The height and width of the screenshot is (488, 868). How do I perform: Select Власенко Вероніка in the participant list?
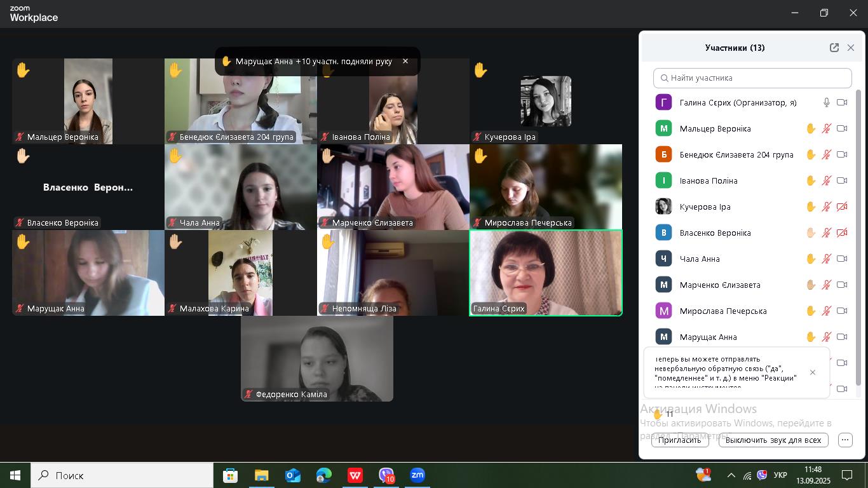pos(715,233)
